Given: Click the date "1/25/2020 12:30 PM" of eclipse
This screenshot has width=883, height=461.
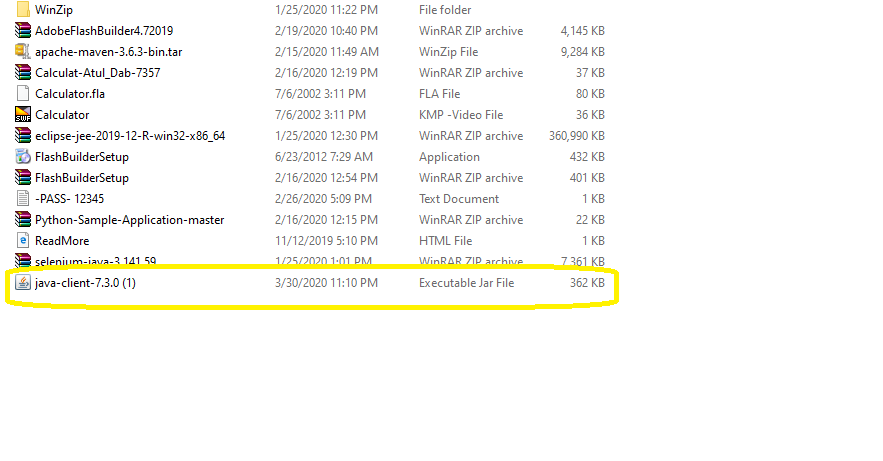Looking at the screenshot, I should [326, 136].
